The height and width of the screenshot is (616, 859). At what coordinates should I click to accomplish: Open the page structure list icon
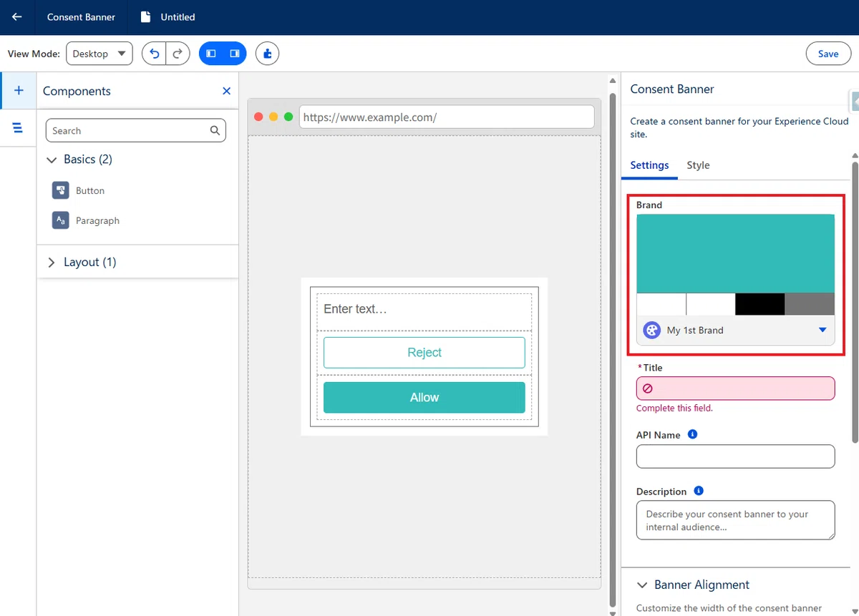point(18,128)
